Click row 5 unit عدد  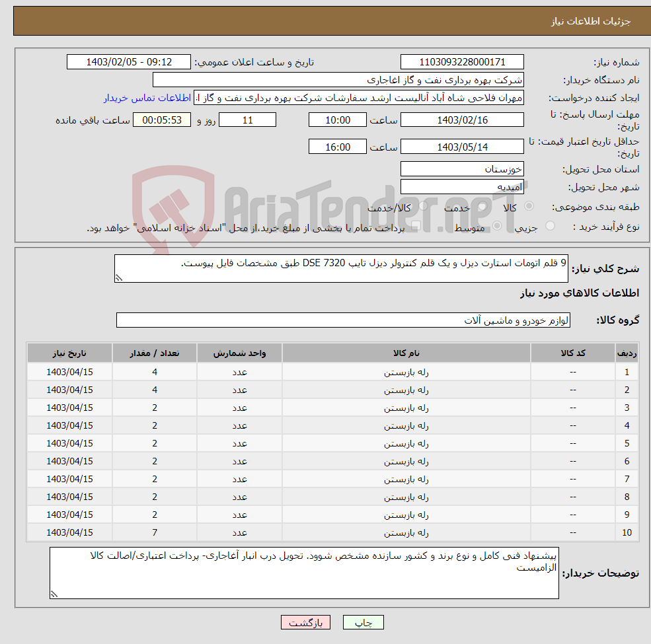pyautogui.click(x=239, y=444)
